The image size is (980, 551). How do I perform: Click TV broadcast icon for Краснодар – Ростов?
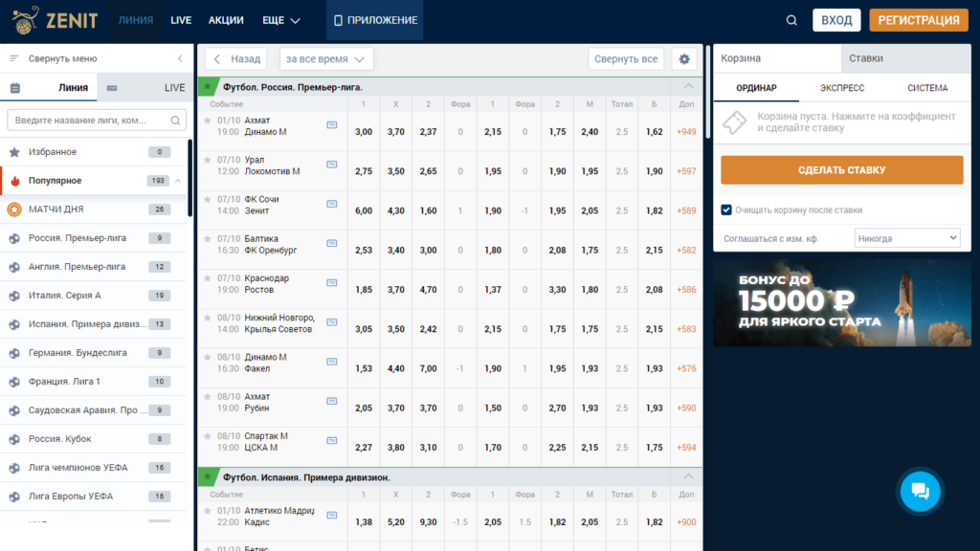pos(332,282)
